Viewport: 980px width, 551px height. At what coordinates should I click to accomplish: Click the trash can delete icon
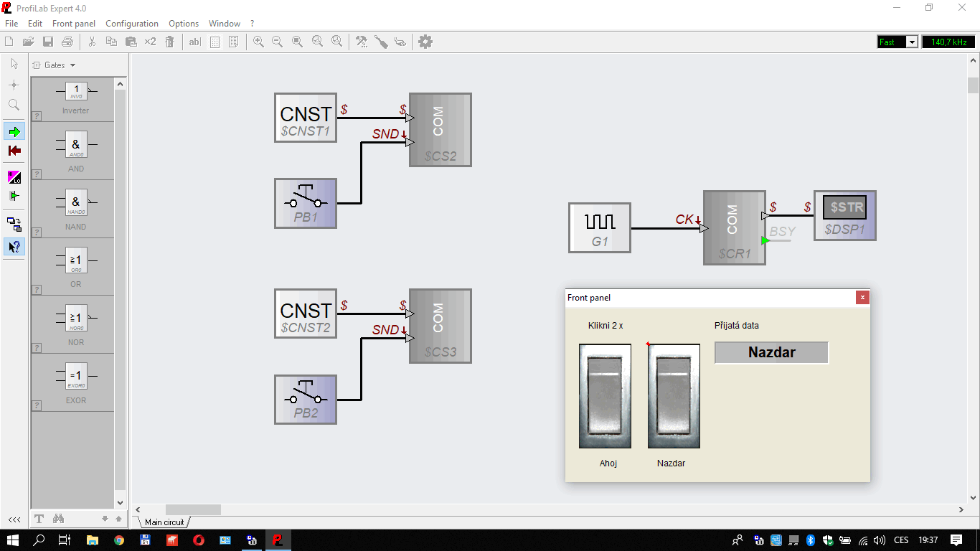169,42
